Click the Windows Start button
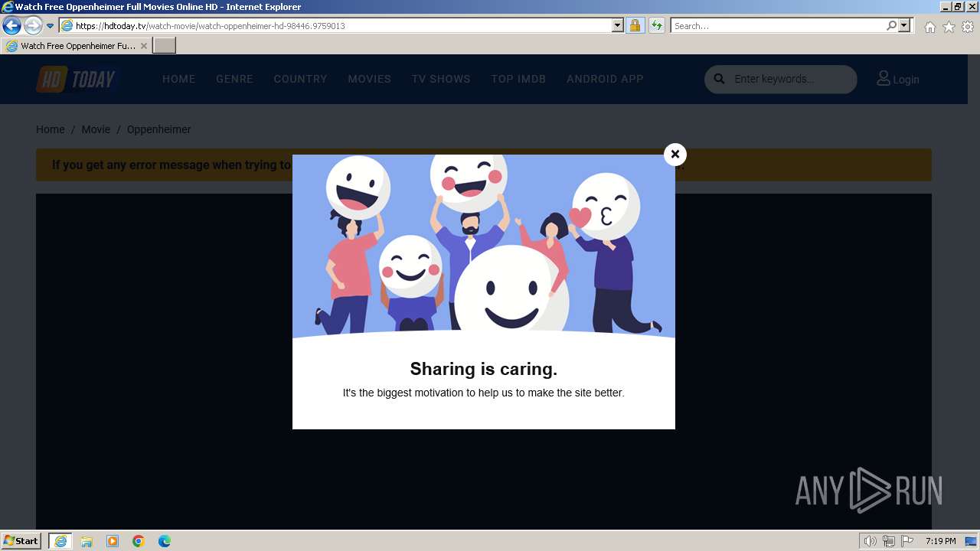980x551 pixels. click(x=21, y=540)
